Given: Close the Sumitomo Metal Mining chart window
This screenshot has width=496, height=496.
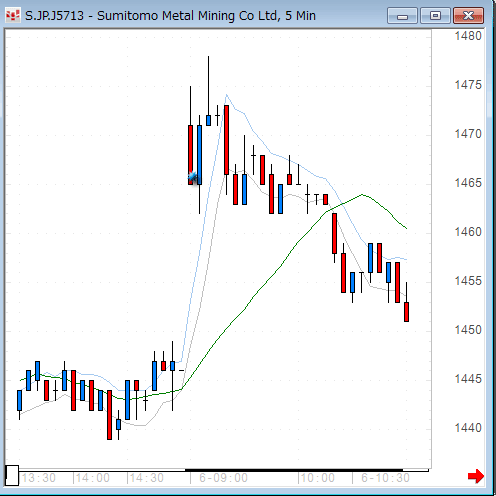Looking at the screenshot, I should point(468,16).
